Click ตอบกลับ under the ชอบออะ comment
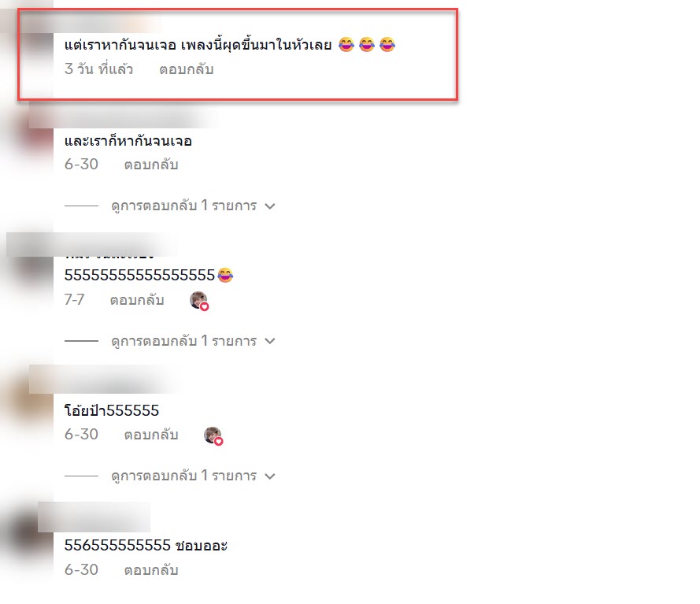 pyautogui.click(x=151, y=570)
